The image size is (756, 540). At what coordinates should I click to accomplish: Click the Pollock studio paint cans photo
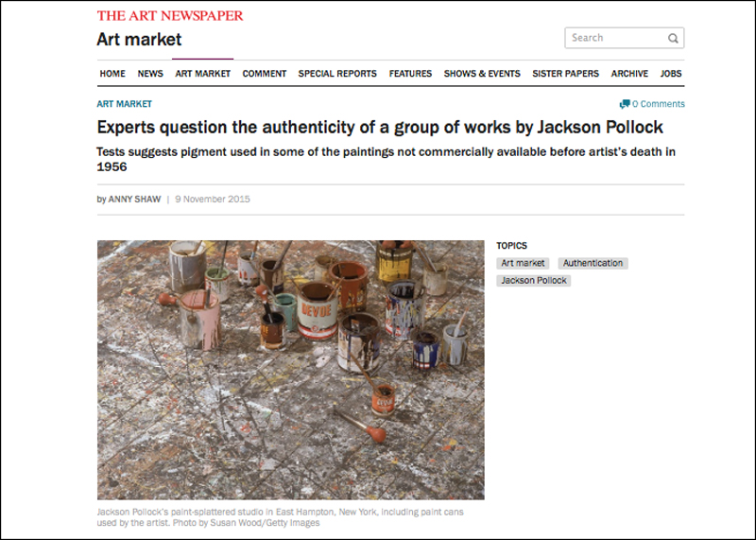(291, 370)
